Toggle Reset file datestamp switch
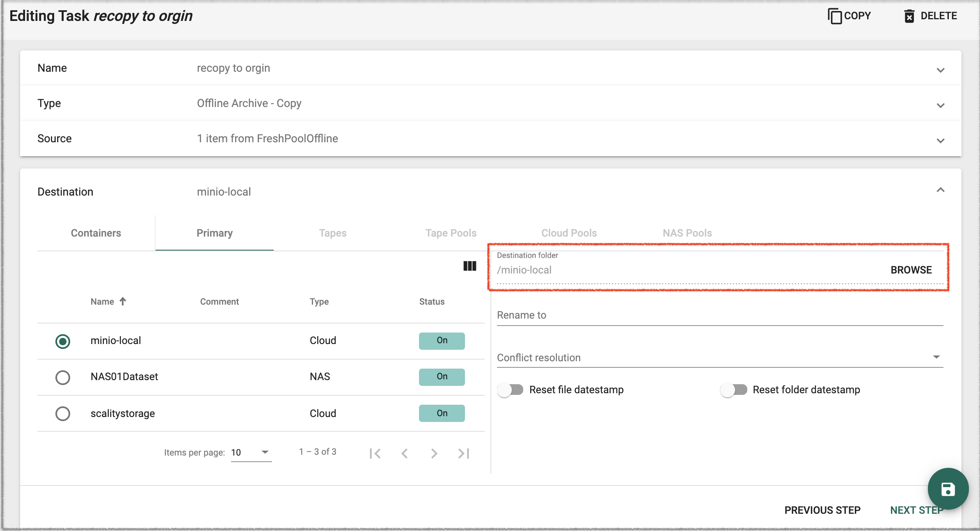 point(511,390)
